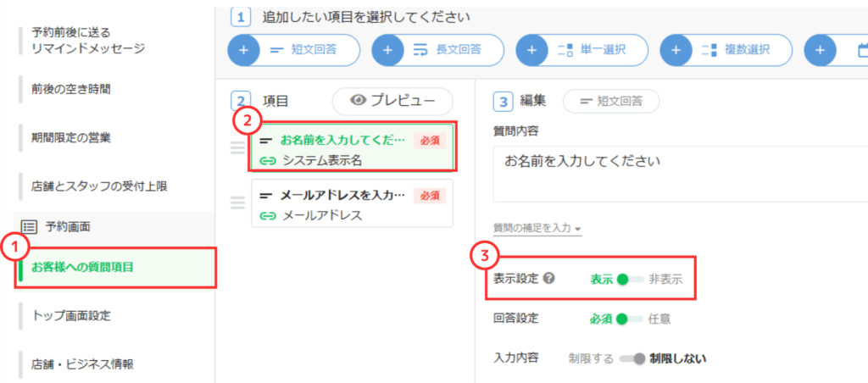Click drag handle beside メールアドレス item
Image resolution: width=868 pixels, height=383 pixels.
pos(238,203)
